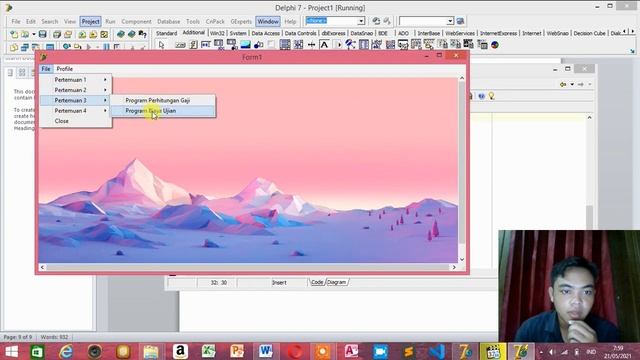Viewport: 640px width, 360px height.
Task: Pick the StringGrid component in the palette
Action: 219,45
